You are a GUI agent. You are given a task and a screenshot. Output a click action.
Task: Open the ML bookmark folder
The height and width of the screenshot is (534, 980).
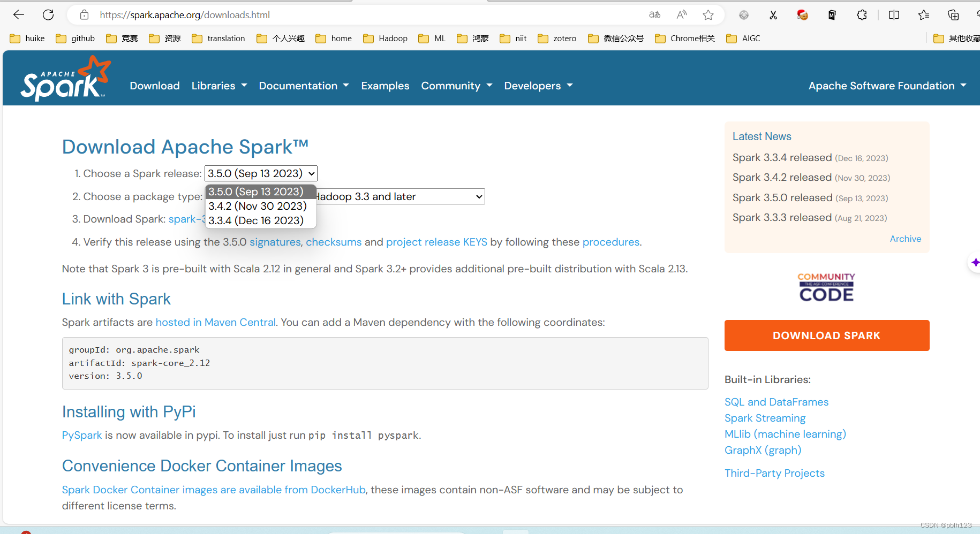(x=432, y=39)
